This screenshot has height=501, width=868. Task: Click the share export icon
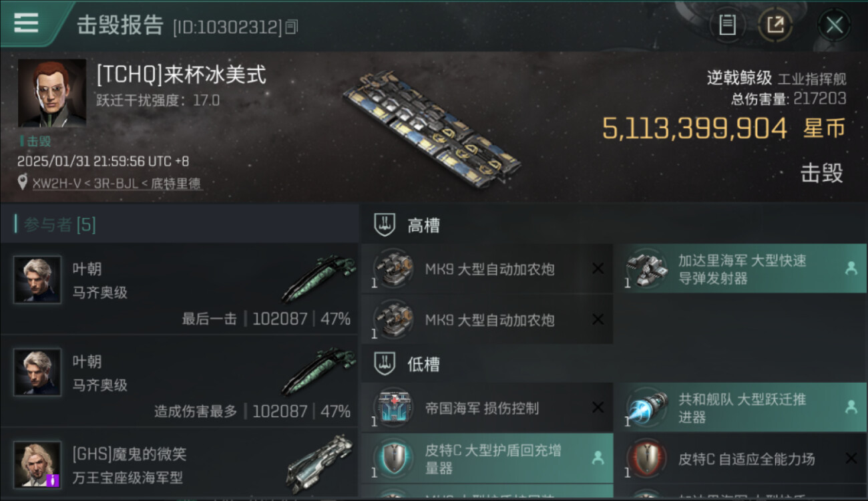[x=775, y=25]
